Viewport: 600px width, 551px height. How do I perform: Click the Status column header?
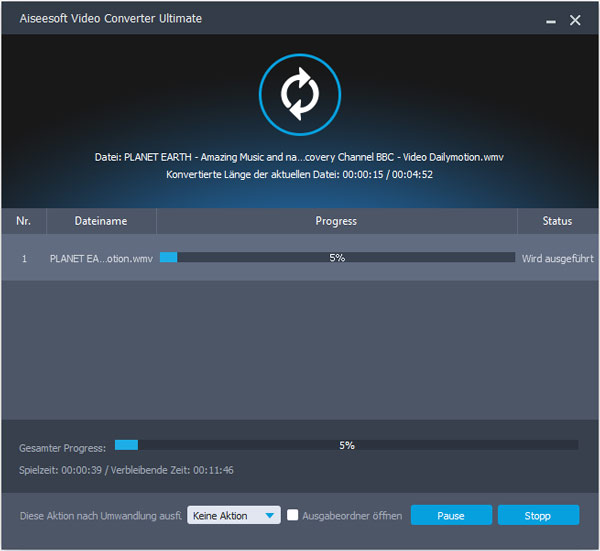557,221
